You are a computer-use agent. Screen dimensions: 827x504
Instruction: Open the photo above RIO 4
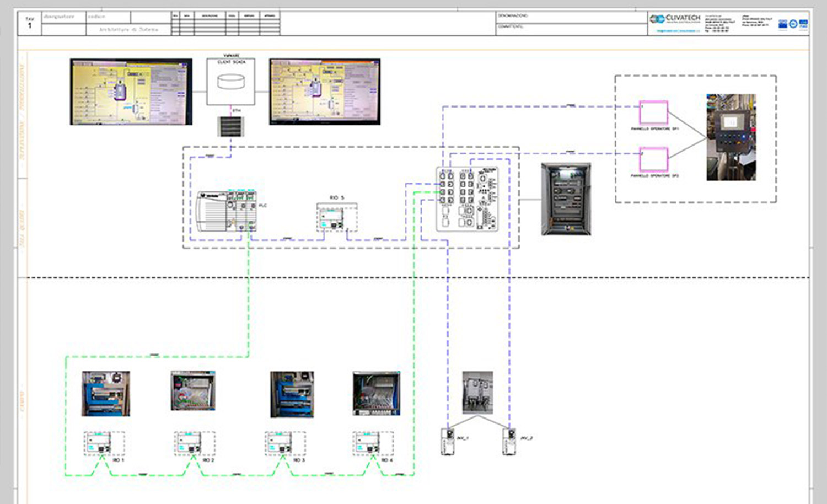click(x=377, y=394)
